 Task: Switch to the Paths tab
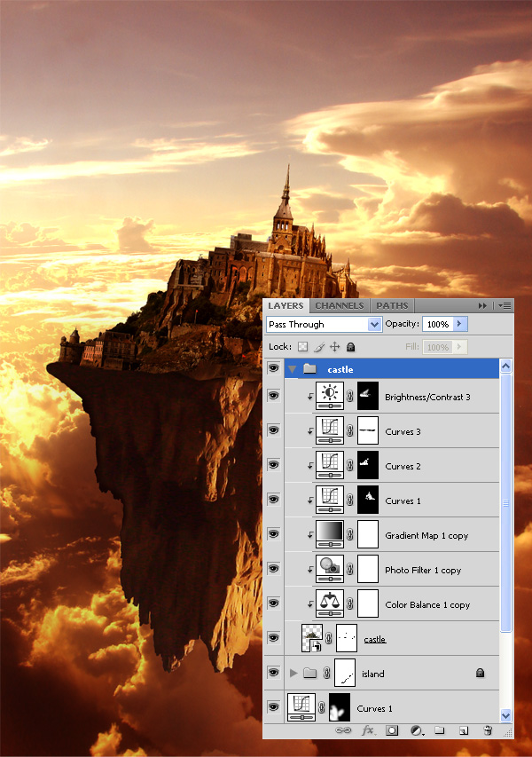pyautogui.click(x=392, y=305)
